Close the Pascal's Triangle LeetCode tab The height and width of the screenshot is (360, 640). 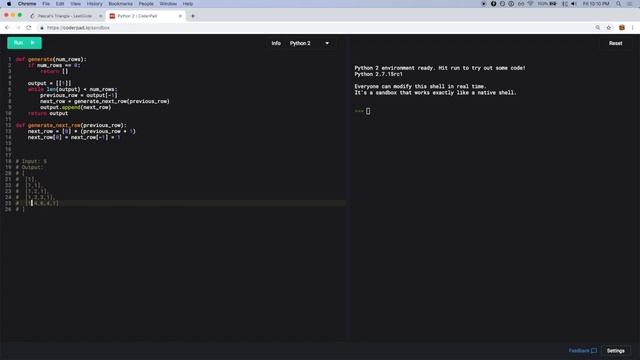(100, 16)
